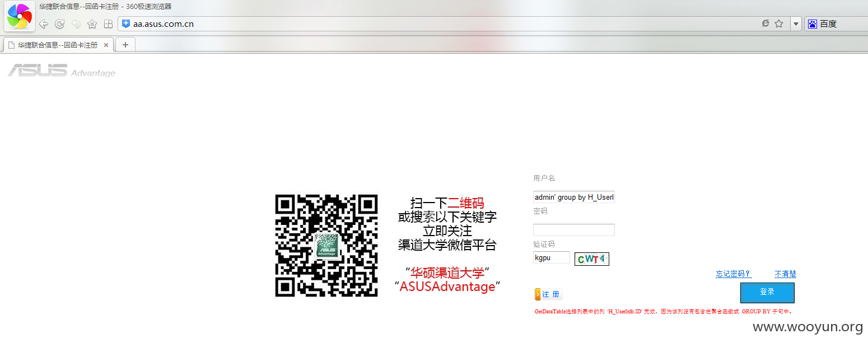868x343 pixels.
Task: Click the 验证码 label text
Action: tap(544, 244)
